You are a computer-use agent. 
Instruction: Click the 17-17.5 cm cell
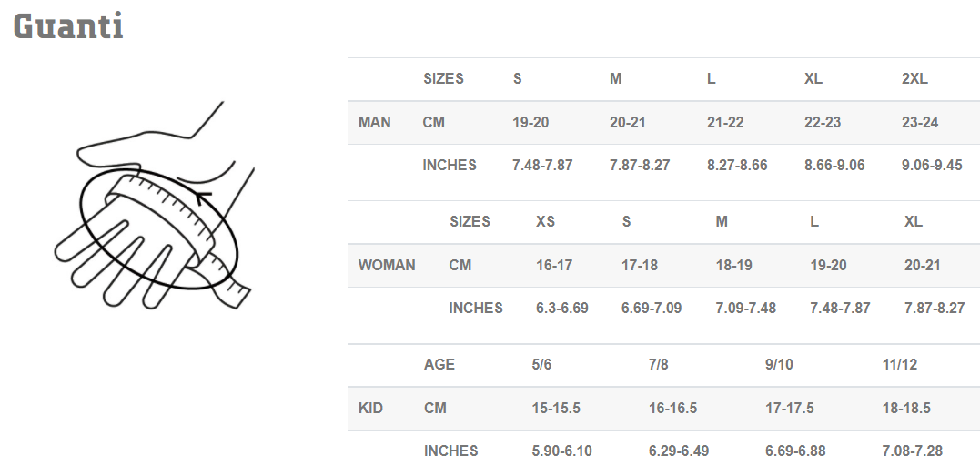pyautogui.click(x=790, y=408)
